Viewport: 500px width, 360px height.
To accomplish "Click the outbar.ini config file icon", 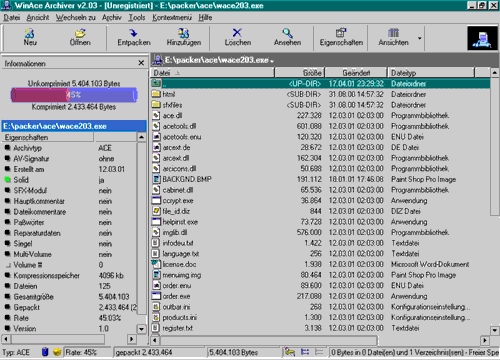I will tap(156, 307).
